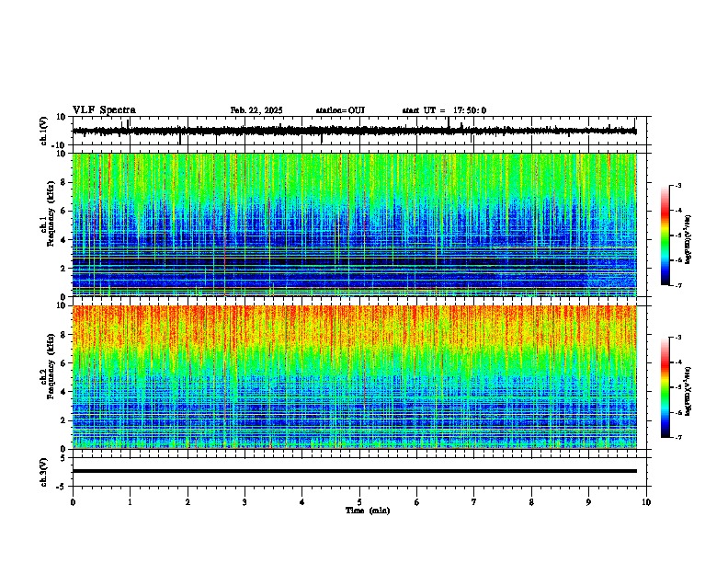Click the "station=OUI" label

click(340, 110)
